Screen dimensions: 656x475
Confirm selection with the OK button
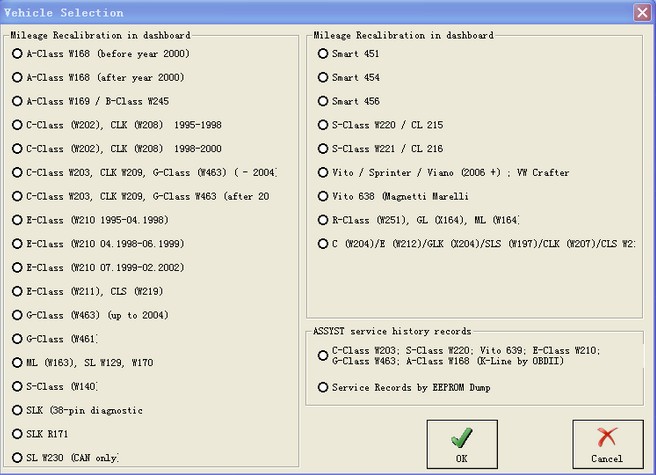click(462, 444)
